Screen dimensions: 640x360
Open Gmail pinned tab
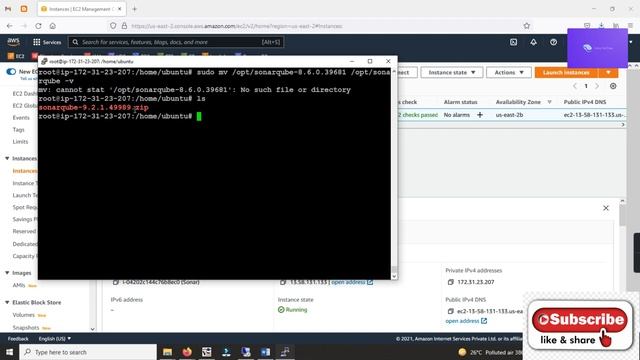[x=8, y=9]
